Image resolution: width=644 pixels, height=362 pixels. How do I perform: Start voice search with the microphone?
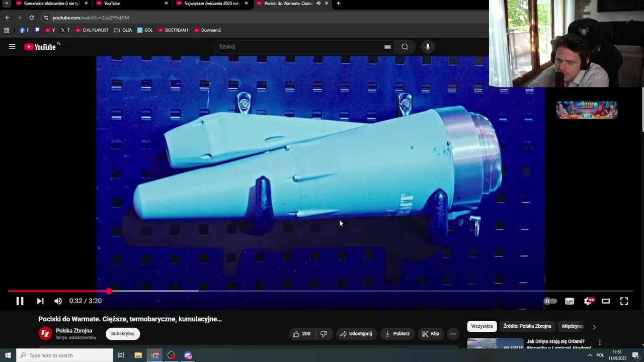[428, 47]
